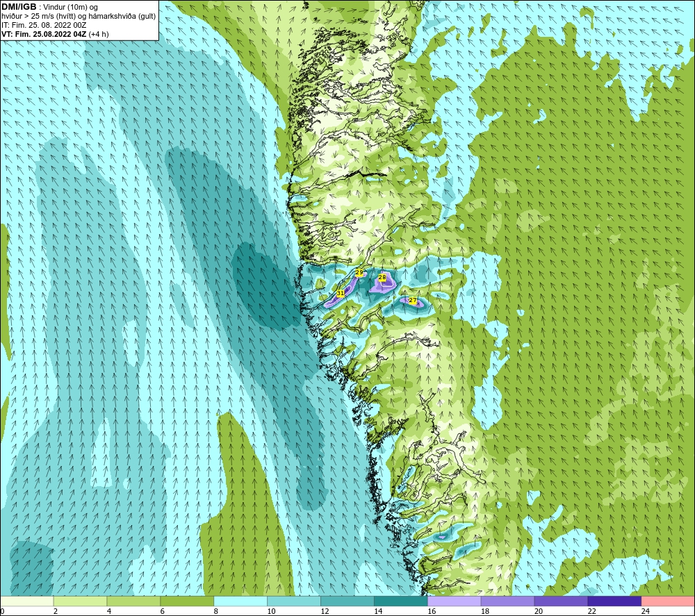Screen dimensions: 695x616
Task: Click the yellow gust label 31
Action: (341, 293)
